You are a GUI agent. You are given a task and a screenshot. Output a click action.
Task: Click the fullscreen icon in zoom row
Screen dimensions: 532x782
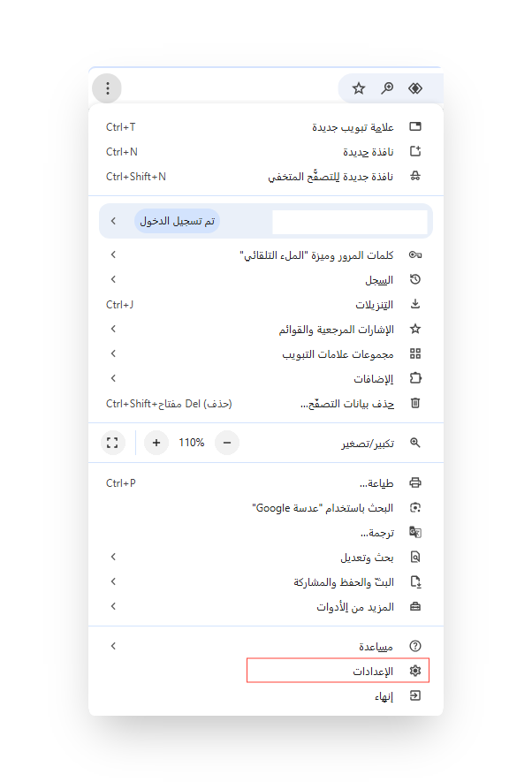click(112, 443)
